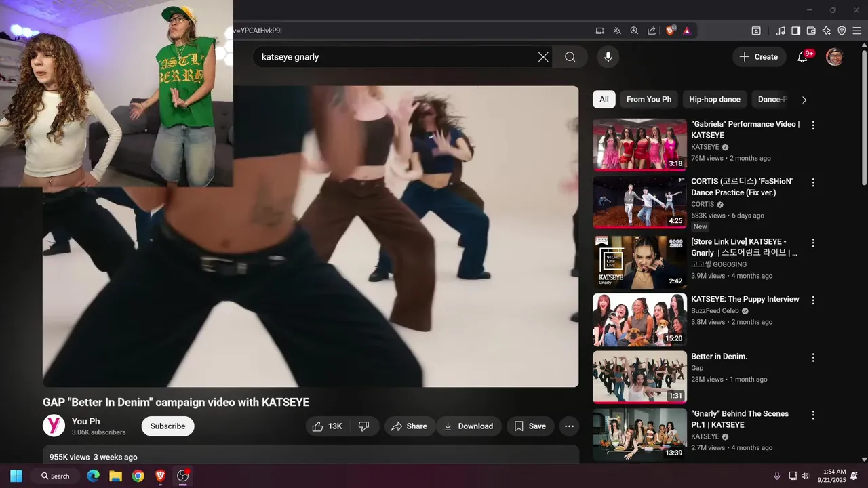The width and height of the screenshot is (868, 488).
Task: Click the install-app icon in address bar
Action: (599, 30)
